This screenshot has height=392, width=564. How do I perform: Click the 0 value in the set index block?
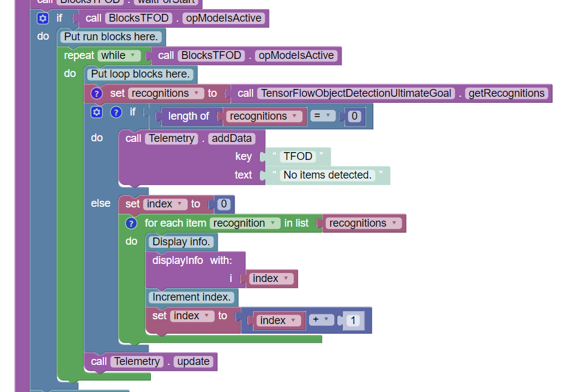click(x=224, y=204)
